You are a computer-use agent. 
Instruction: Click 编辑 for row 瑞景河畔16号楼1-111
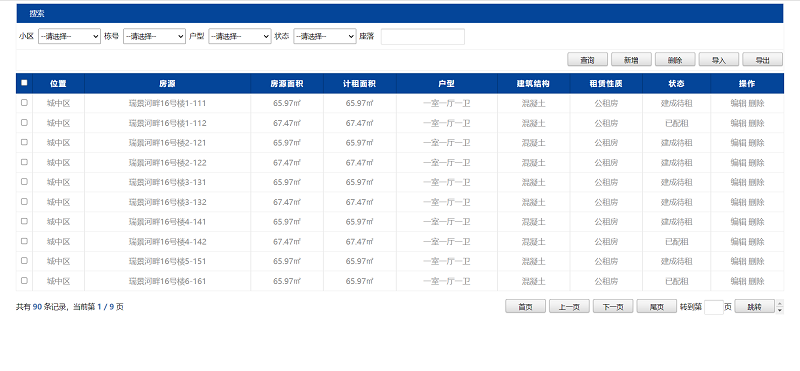738,103
